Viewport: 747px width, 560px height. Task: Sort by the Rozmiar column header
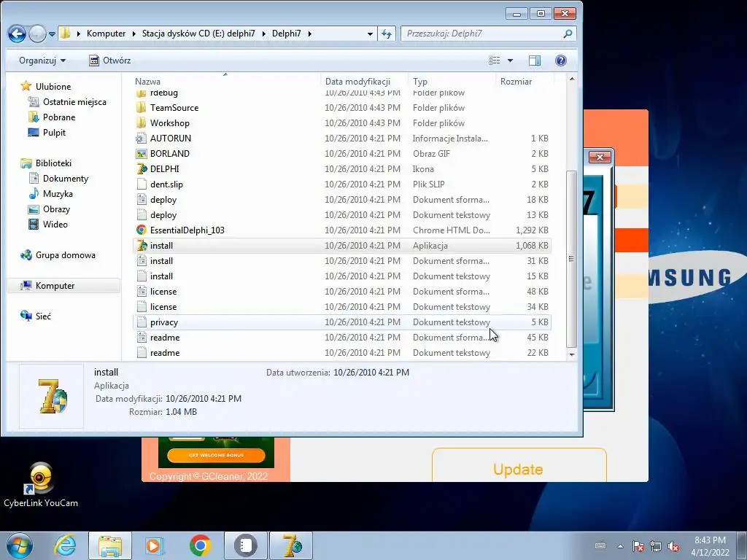525,82
